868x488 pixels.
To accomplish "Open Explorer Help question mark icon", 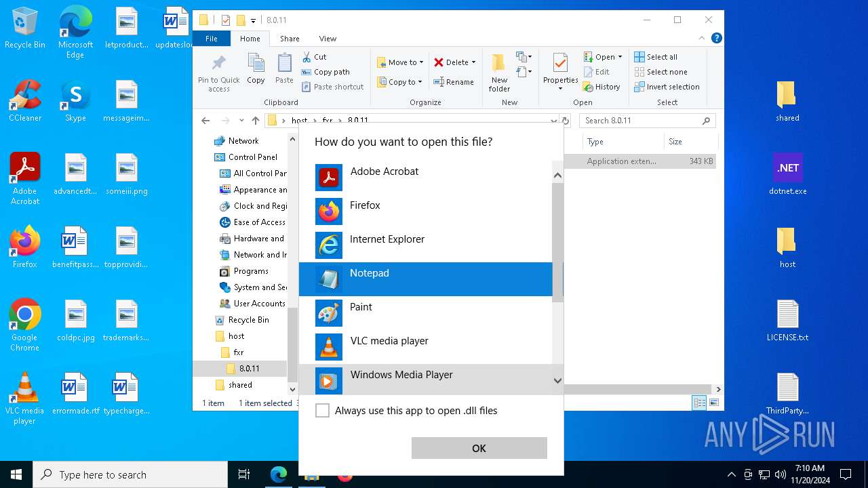I will (716, 39).
